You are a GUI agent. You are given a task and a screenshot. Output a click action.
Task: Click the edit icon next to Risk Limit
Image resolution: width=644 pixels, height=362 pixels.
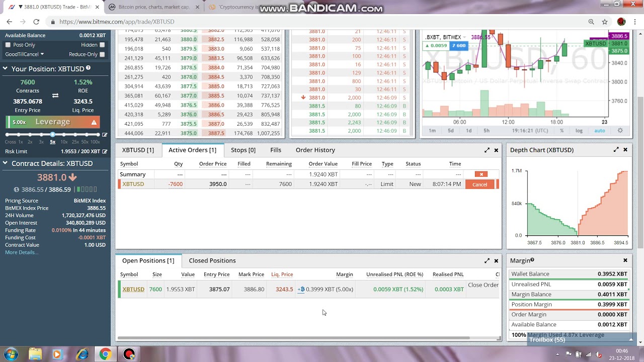(105, 151)
